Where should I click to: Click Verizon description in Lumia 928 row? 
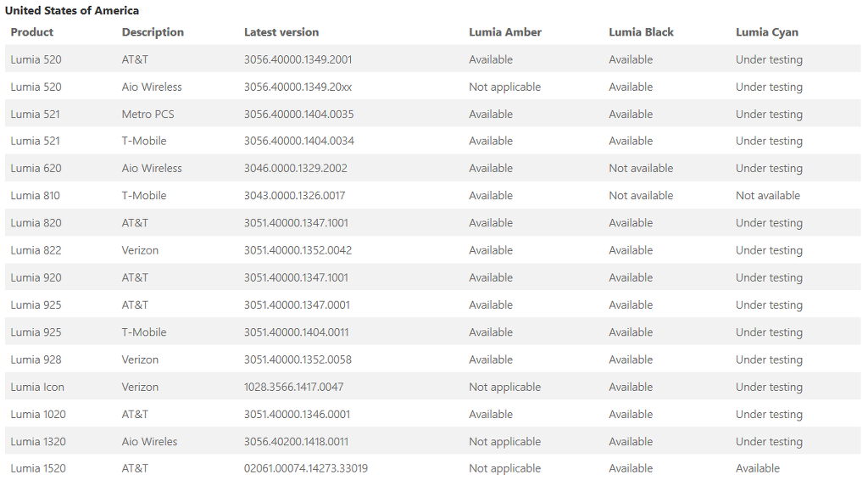[140, 360]
